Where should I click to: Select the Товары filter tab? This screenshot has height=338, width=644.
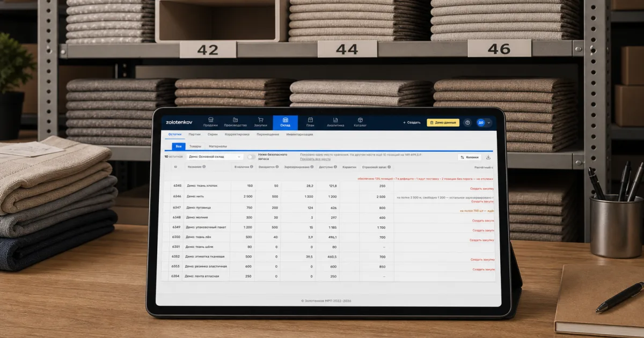(x=195, y=146)
